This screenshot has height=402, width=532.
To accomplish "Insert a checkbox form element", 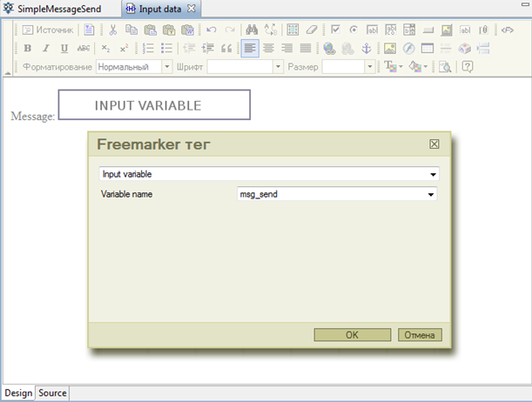I will [335, 30].
